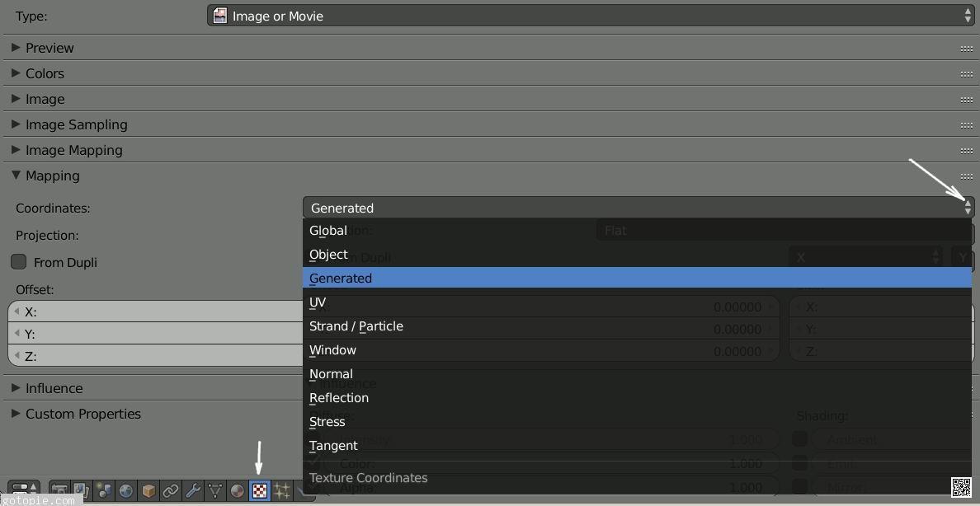Open the Modifiers wrench icon
This screenshot has width=980, height=506.
(193, 491)
